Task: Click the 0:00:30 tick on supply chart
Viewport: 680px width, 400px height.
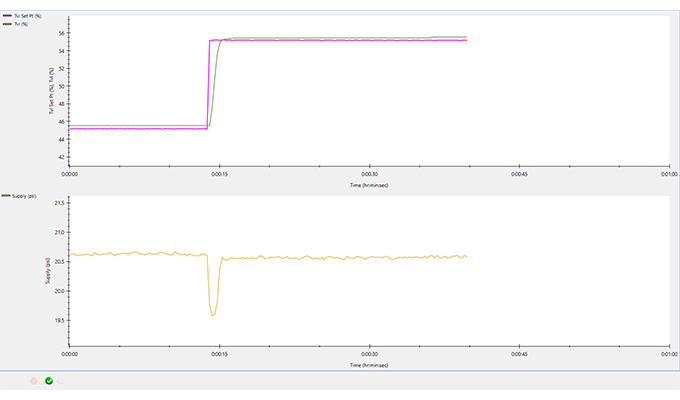Action: click(369, 353)
